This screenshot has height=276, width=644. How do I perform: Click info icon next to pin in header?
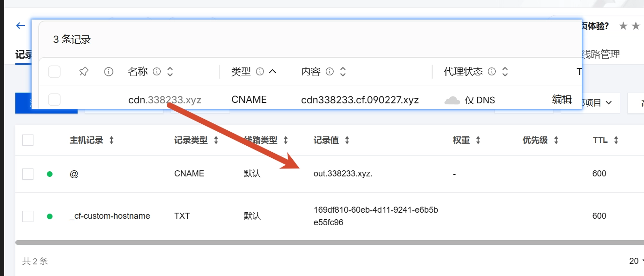(109, 72)
